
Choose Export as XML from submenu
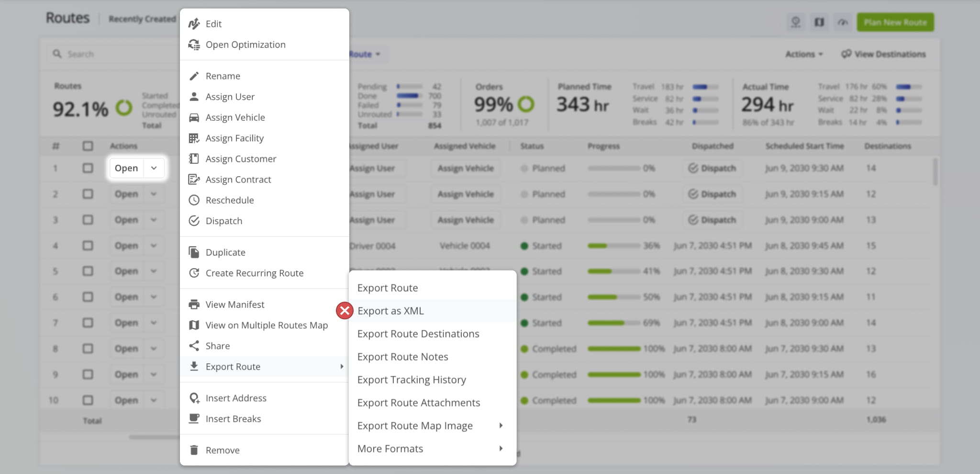point(390,311)
